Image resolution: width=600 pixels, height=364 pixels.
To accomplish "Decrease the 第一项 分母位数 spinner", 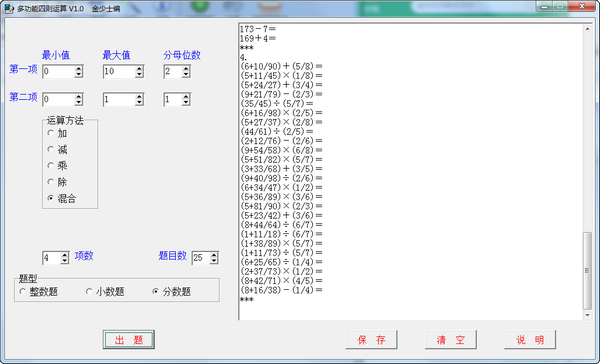I will [186, 74].
